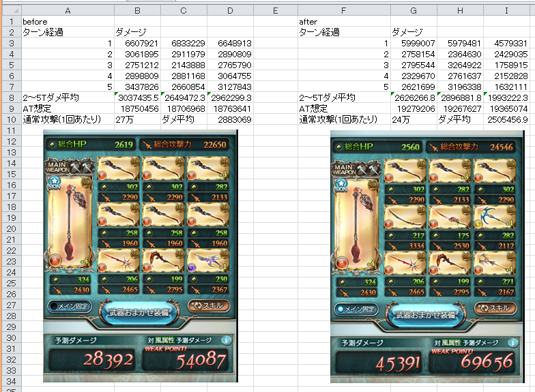Click cell with value 6607921
535x392 pixels.
(138, 43)
